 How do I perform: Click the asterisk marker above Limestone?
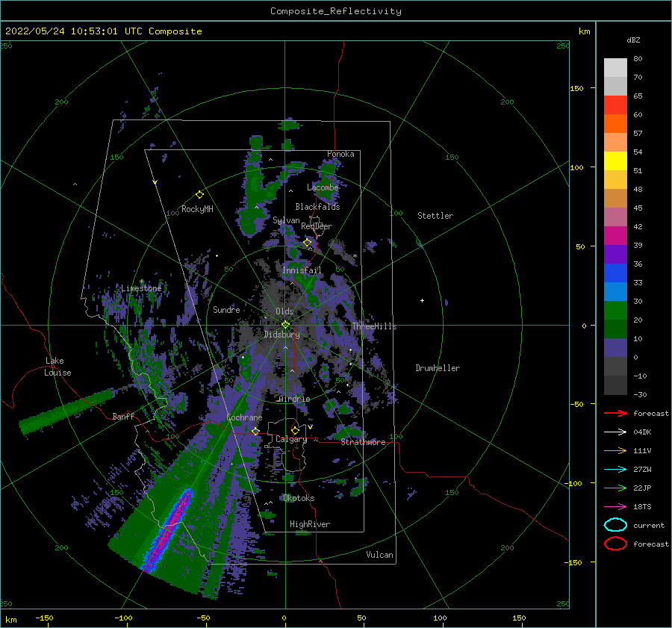(141, 282)
